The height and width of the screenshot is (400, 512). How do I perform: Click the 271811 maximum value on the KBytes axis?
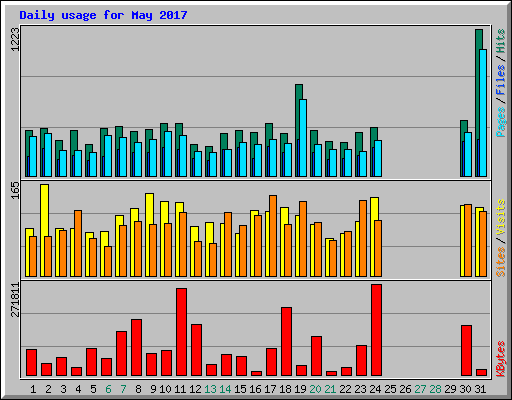click(15, 299)
